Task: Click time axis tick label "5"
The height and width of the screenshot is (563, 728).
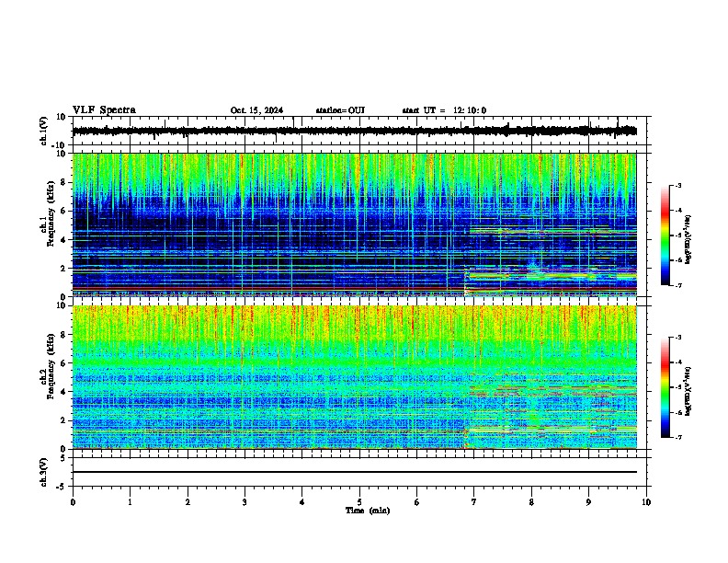Action: [359, 501]
